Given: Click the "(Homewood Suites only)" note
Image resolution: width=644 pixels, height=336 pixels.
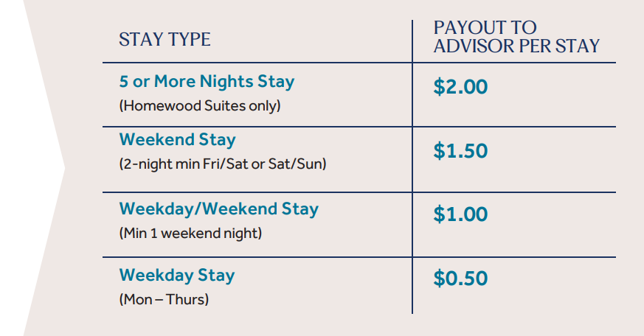Looking at the screenshot, I should tap(200, 106).
